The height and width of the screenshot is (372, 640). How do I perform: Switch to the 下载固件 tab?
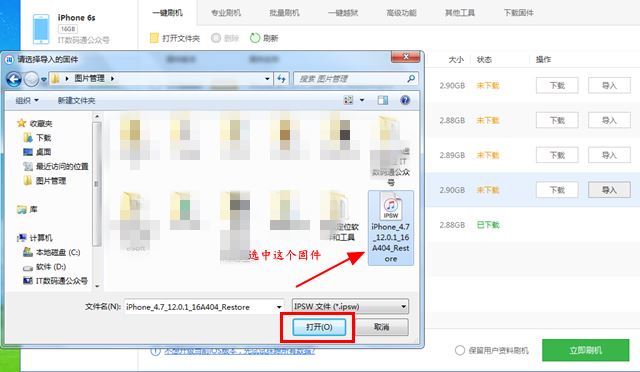pos(518,13)
